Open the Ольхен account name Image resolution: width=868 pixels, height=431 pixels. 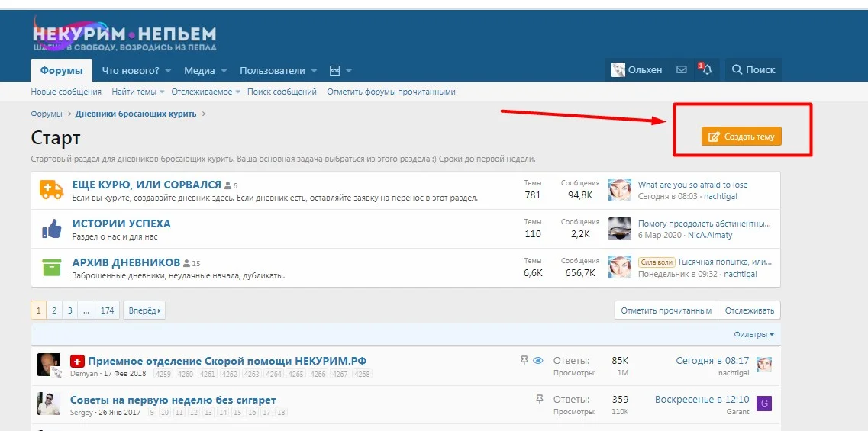point(645,70)
